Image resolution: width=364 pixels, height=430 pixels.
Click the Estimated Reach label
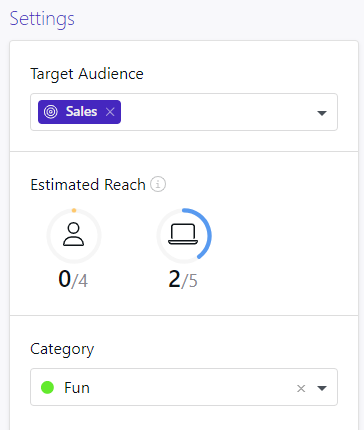pyautogui.click(x=88, y=185)
